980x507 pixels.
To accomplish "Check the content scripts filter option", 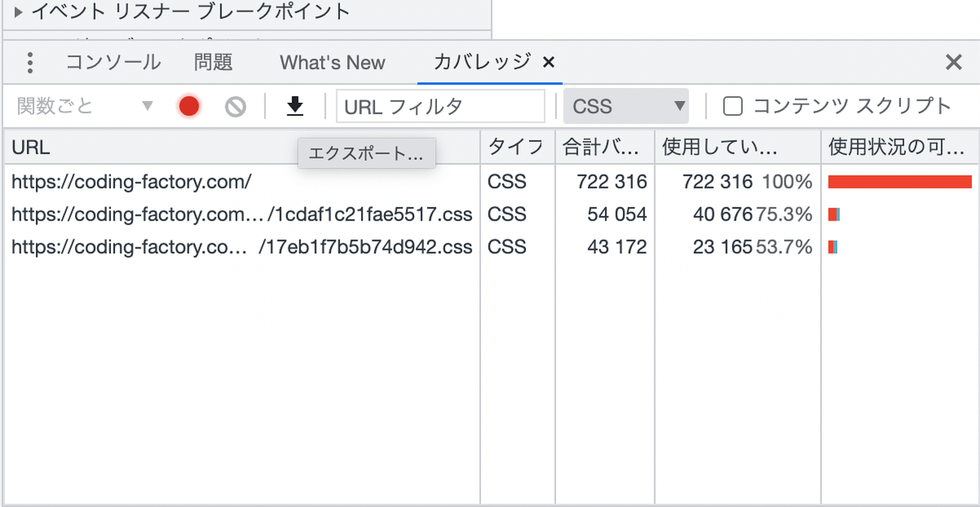I will pyautogui.click(x=733, y=106).
